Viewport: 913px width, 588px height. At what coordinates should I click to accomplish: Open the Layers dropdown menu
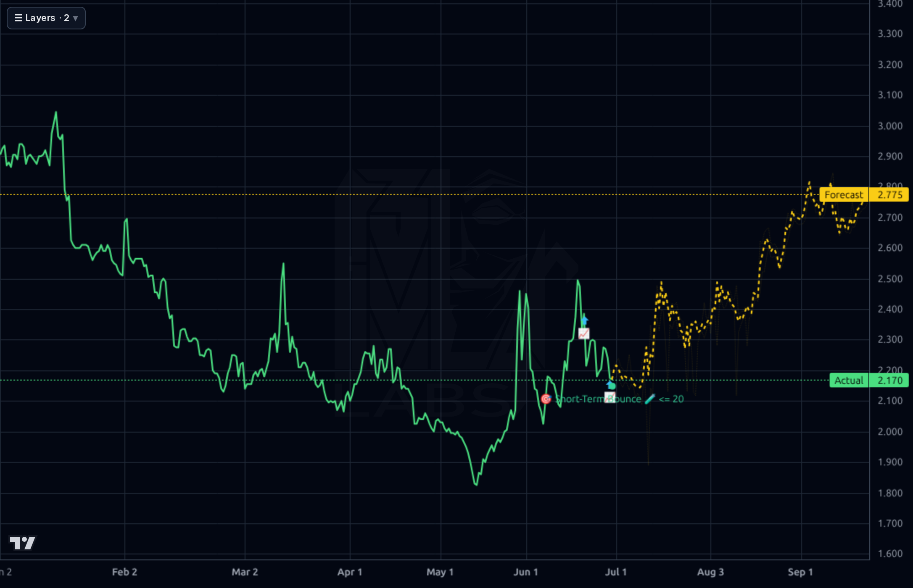46,18
